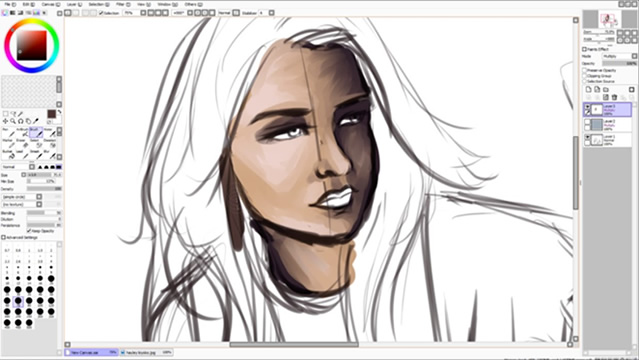
Task: Adjust the layer Opacity slider
Action: click(619, 64)
